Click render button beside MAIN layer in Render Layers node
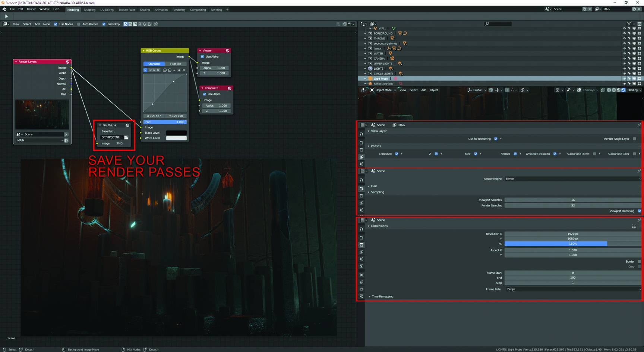The height and width of the screenshot is (352, 644). point(66,140)
